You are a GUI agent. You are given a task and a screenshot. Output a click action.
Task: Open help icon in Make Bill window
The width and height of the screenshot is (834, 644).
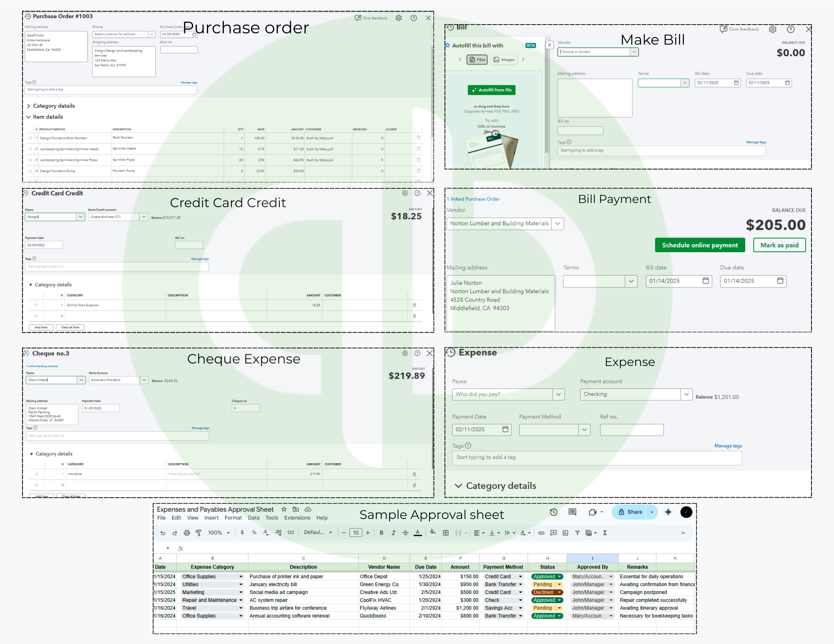790,29
